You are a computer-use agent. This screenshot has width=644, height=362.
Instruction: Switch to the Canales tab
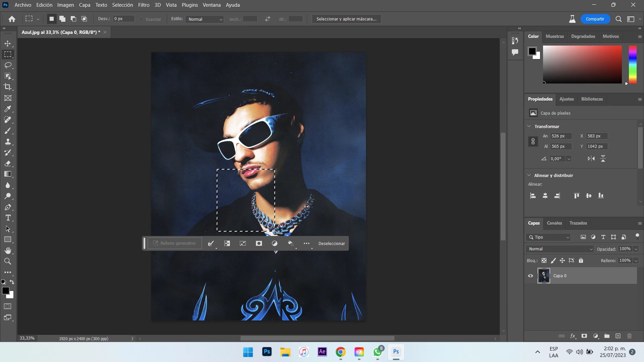click(554, 223)
